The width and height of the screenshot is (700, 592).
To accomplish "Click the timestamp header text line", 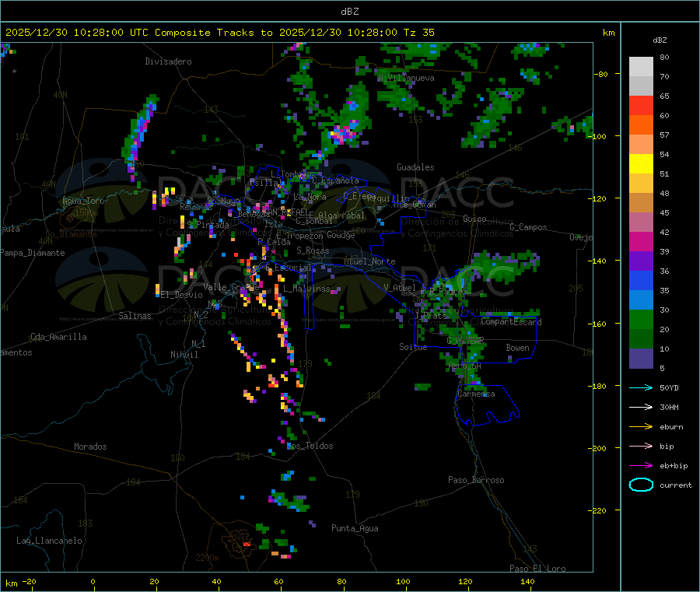I will coord(219,33).
